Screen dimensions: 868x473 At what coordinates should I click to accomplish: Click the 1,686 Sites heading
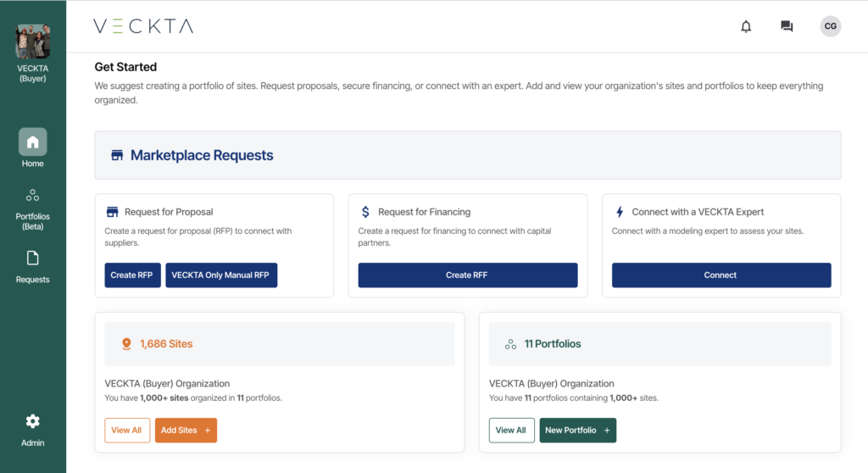(x=166, y=344)
